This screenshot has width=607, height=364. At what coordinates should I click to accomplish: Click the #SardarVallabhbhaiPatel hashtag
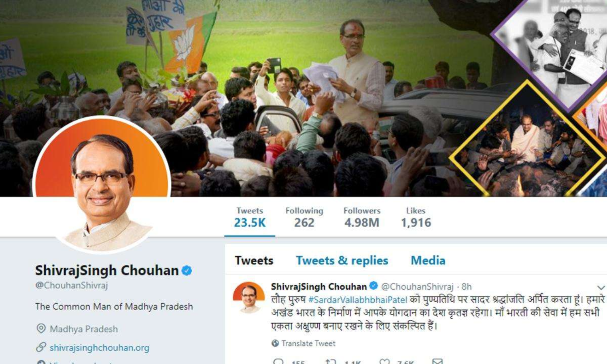[x=358, y=300]
